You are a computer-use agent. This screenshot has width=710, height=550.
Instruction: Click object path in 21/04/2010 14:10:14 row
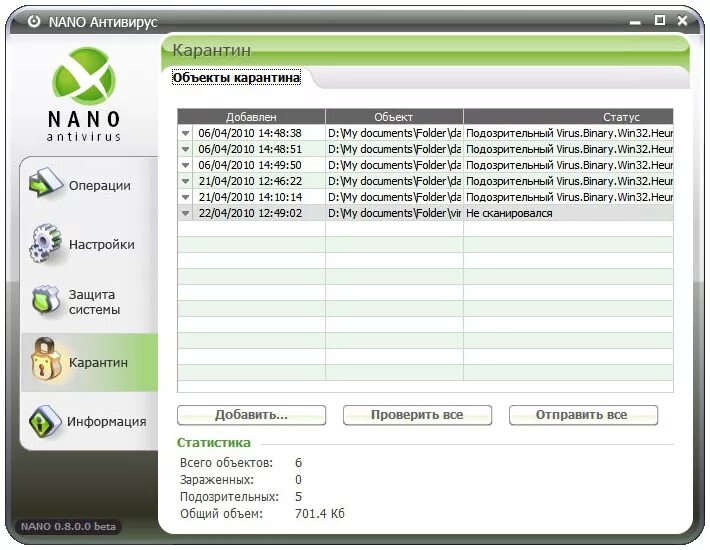pyautogui.click(x=394, y=197)
